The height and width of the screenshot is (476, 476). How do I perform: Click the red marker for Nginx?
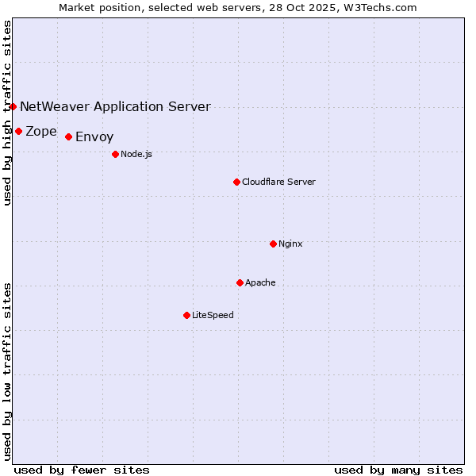(x=273, y=244)
